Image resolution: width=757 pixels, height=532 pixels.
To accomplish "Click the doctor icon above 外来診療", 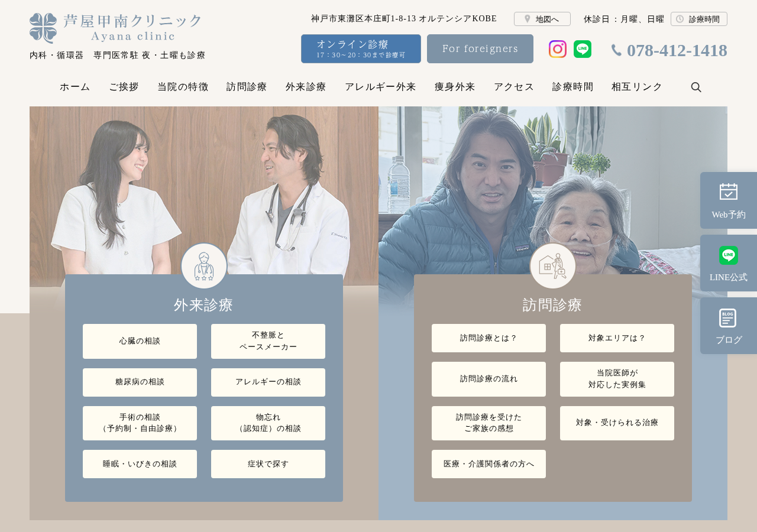I will (204, 266).
